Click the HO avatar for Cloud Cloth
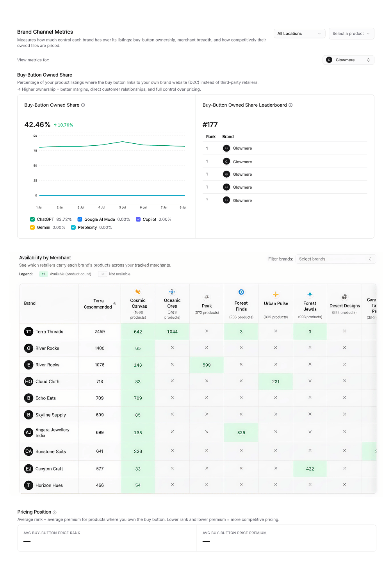Screen dimensions: 392x578 pyautogui.click(x=29, y=382)
